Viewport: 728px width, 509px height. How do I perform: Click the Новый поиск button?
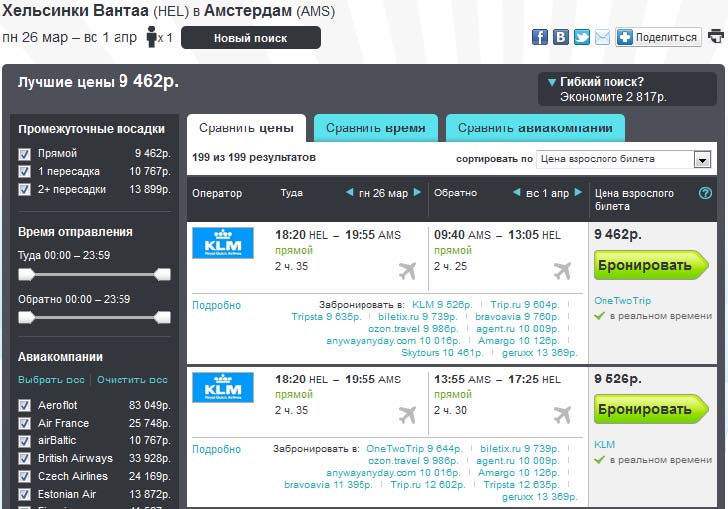click(x=250, y=38)
